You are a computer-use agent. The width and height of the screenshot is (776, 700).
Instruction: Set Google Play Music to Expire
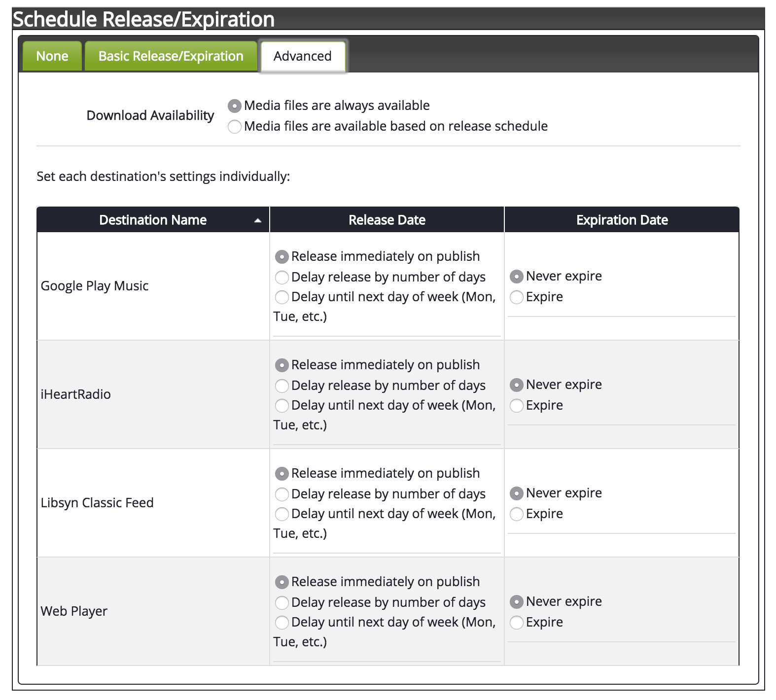516,297
